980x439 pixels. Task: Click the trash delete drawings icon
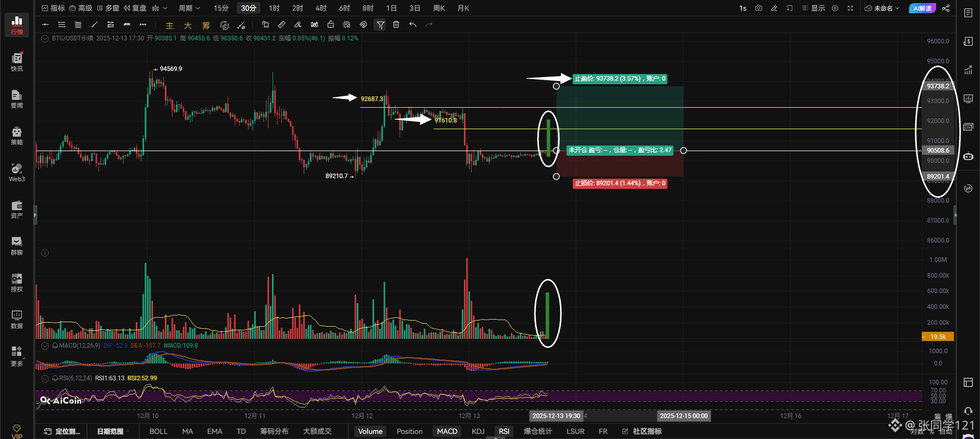tap(396, 25)
